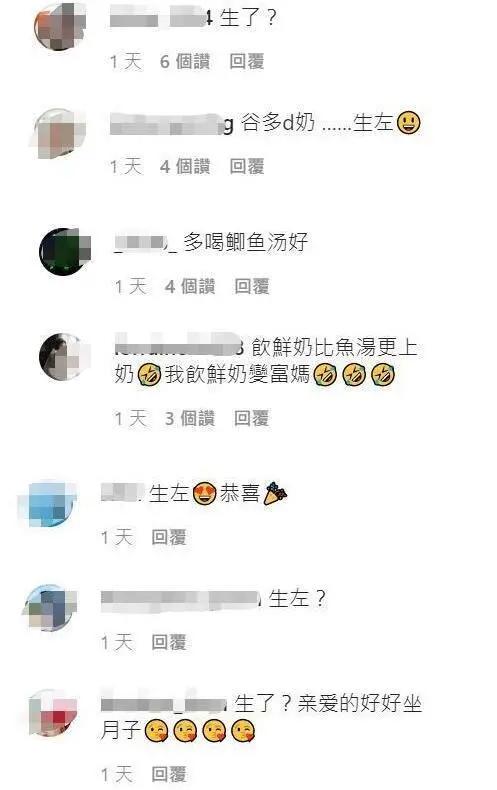Screen dimensions: 497x790
Task: Open avatar of 谷多d奶 commenter
Action: pos(59,133)
